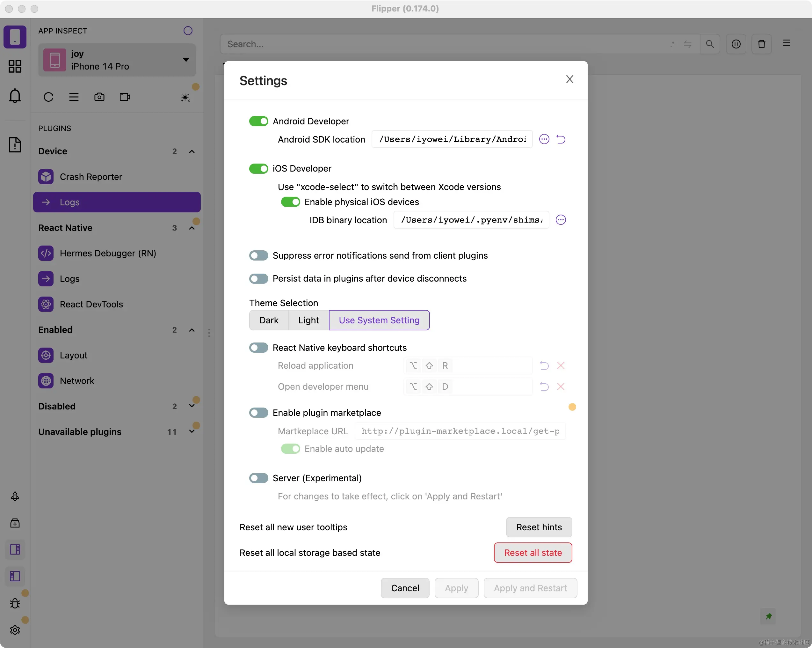Screen dimensions: 812x648
Task: Open the Plugin Manager grid icon
Action: pos(15,66)
